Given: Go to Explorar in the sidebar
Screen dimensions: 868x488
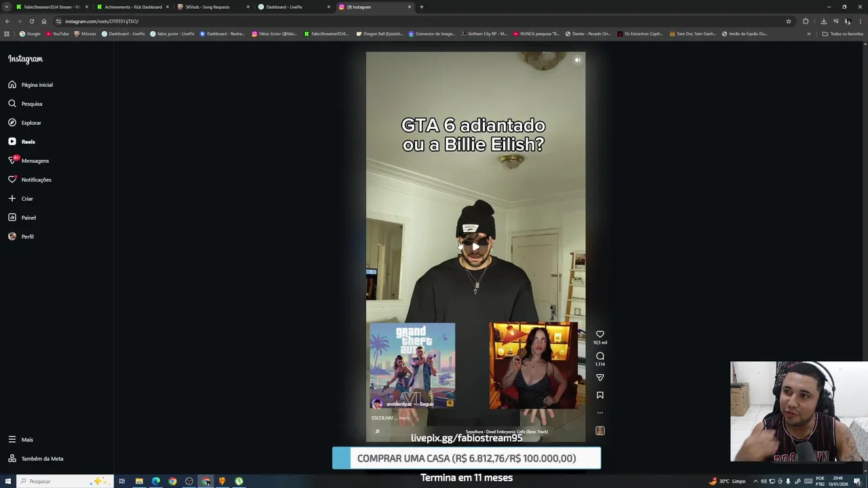Looking at the screenshot, I should coord(25,123).
